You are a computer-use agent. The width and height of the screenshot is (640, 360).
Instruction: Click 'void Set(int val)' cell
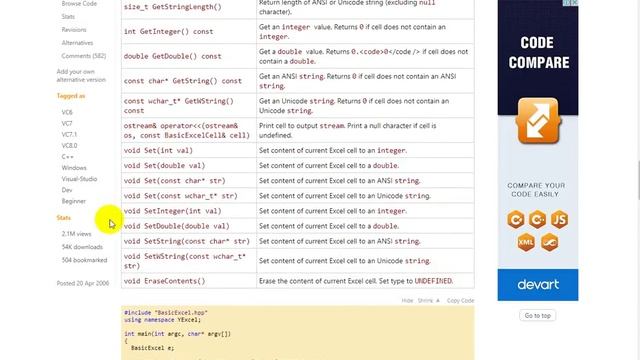(x=189, y=151)
